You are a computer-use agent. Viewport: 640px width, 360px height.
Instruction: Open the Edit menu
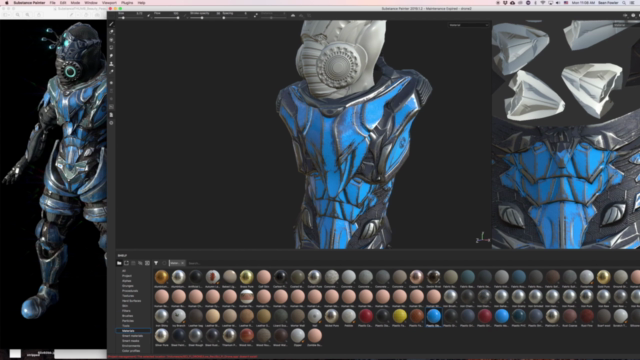(63, 2)
